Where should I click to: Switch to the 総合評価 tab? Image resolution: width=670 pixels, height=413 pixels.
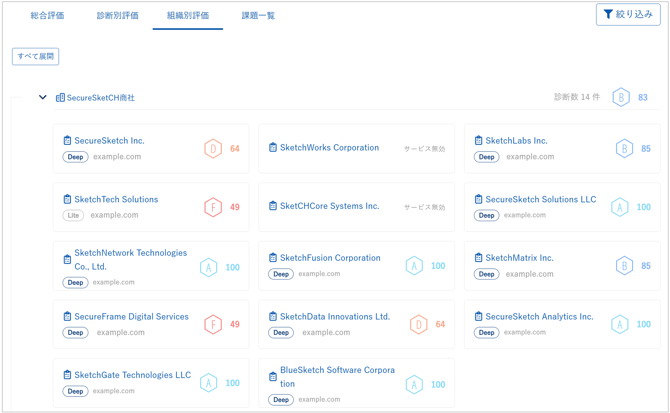point(47,16)
